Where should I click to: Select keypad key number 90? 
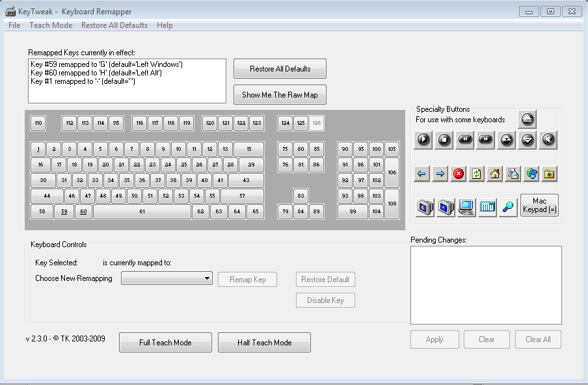tap(345, 149)
